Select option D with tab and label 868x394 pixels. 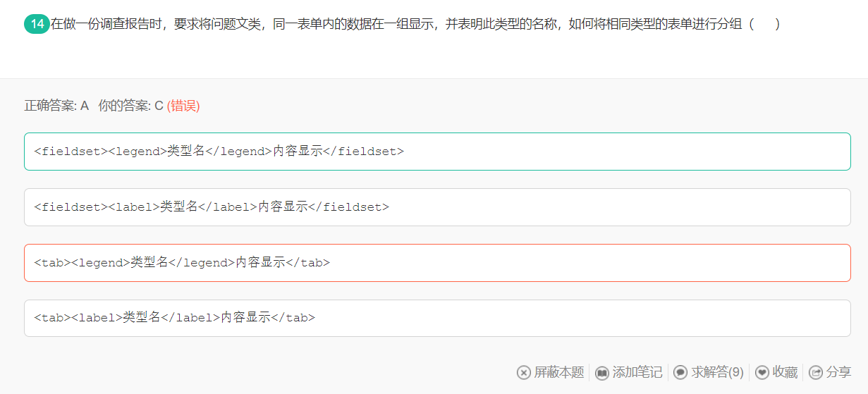(437, 318)
